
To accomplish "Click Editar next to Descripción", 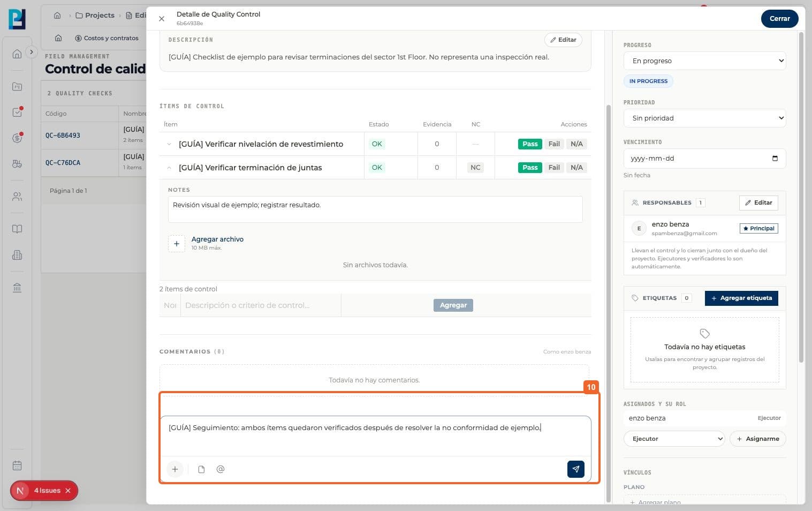I will click(x=563, y=40).
